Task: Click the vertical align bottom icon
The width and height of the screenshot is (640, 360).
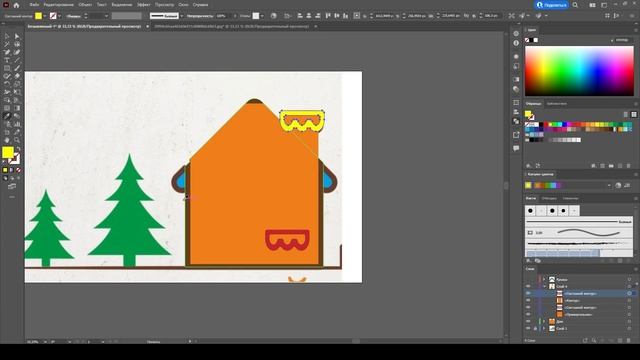Action: coord(346,16)
